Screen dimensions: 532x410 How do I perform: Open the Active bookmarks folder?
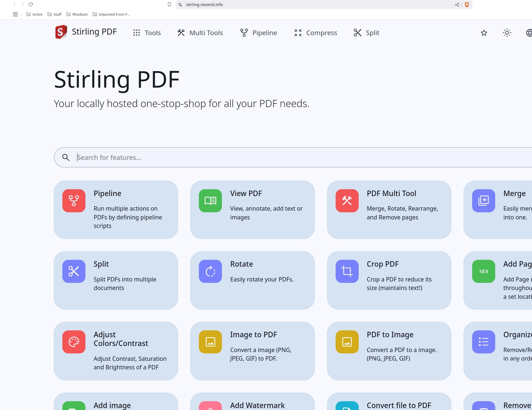(34, 14)
